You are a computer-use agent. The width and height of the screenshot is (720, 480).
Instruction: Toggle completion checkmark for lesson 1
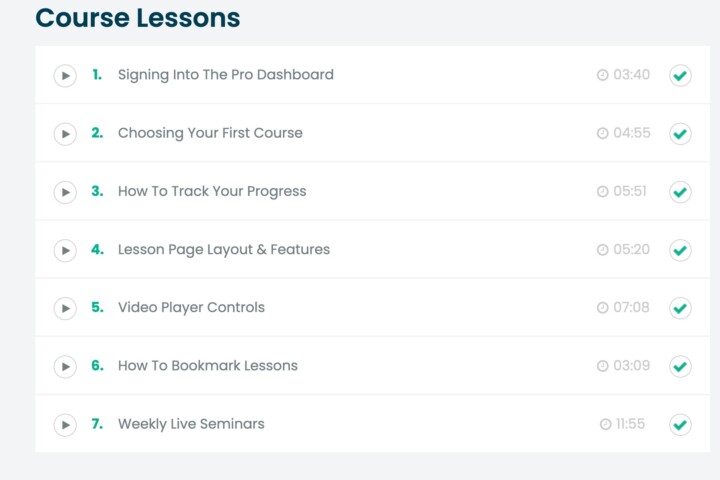pyautogui.click(x=680, y=75)
